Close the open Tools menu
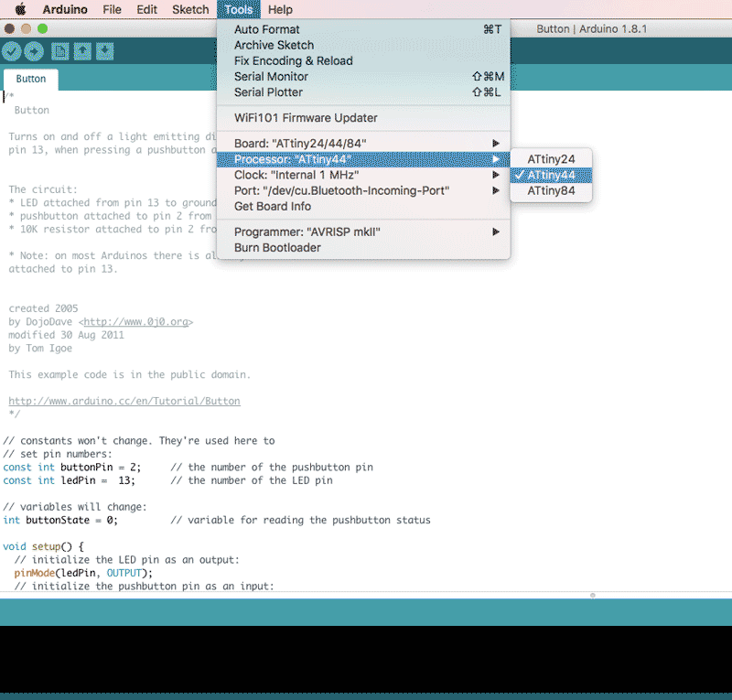 239,9
